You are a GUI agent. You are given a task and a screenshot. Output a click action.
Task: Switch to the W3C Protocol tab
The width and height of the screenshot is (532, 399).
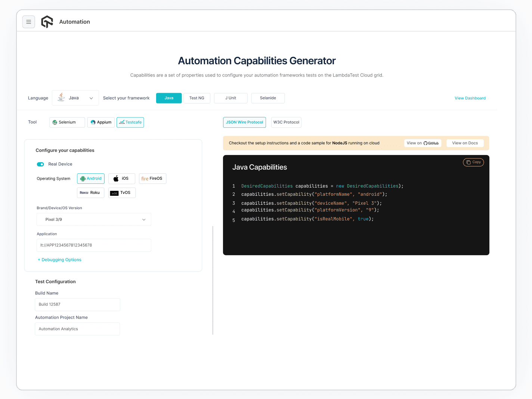tap(286, 122)
